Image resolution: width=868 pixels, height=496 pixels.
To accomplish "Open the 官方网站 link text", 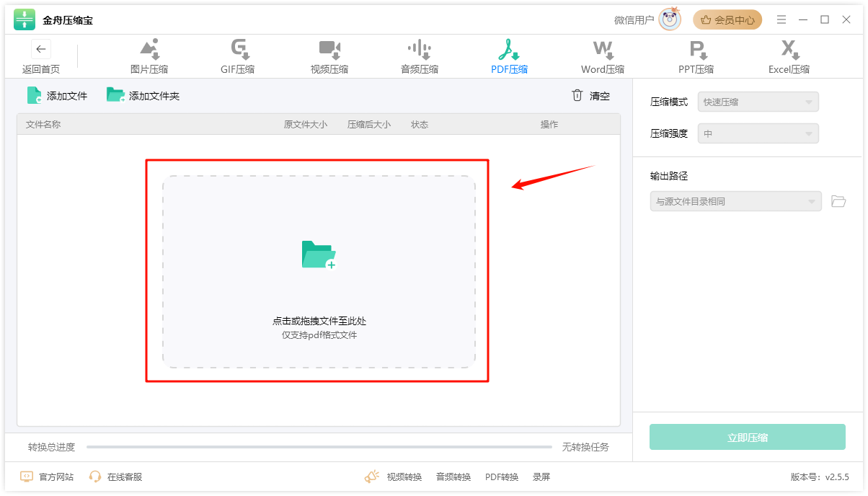I will coord(56,477).
